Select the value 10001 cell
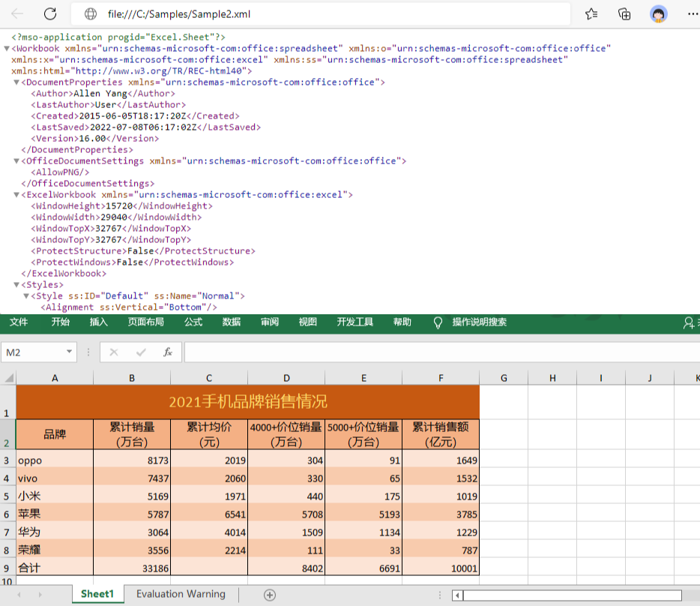Screen dimensions: 700x606 point(441,568)
